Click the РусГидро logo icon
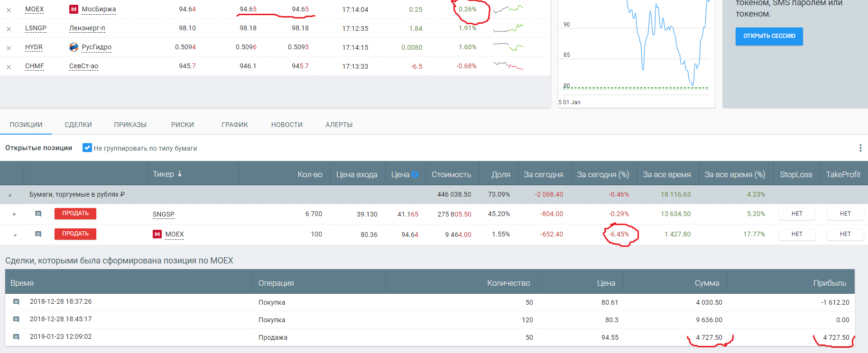The width and height of the screenshot is (868, 353). coord(74,47)
